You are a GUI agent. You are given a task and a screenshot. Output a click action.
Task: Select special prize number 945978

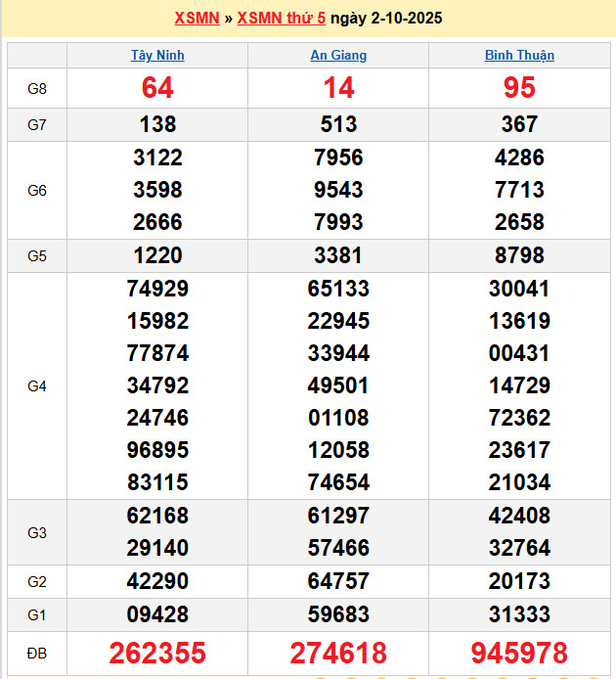click(519, 653)
